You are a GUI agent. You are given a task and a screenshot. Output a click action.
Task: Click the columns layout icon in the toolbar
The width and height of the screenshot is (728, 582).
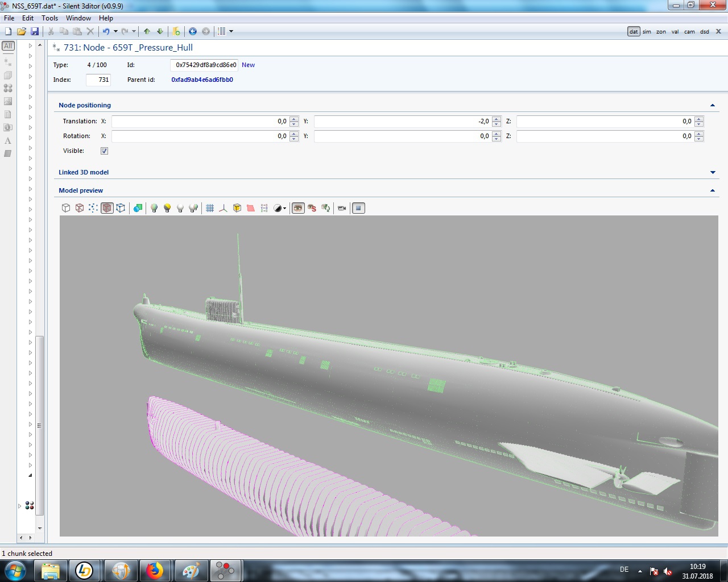[x=222, y=31]
